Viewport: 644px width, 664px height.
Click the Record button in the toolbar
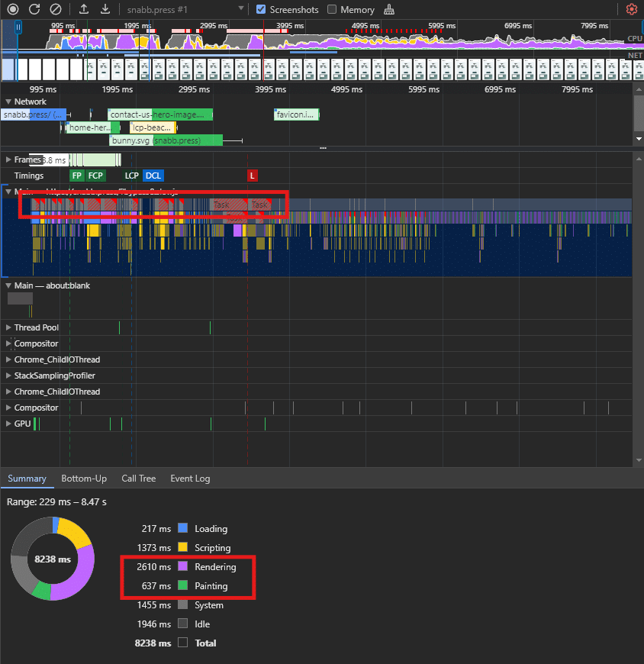(13, 10)
